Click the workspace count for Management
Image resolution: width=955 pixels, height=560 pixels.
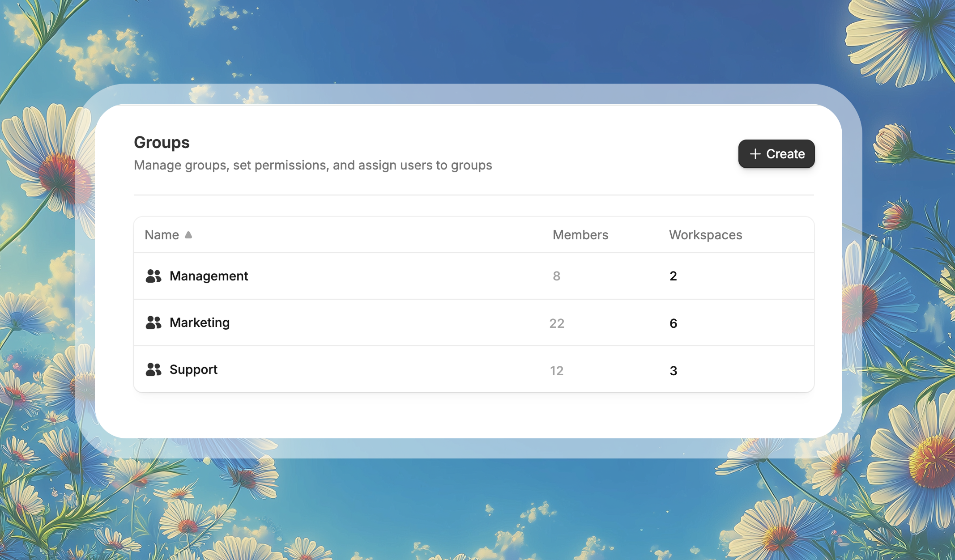click(x=674, y=276)
